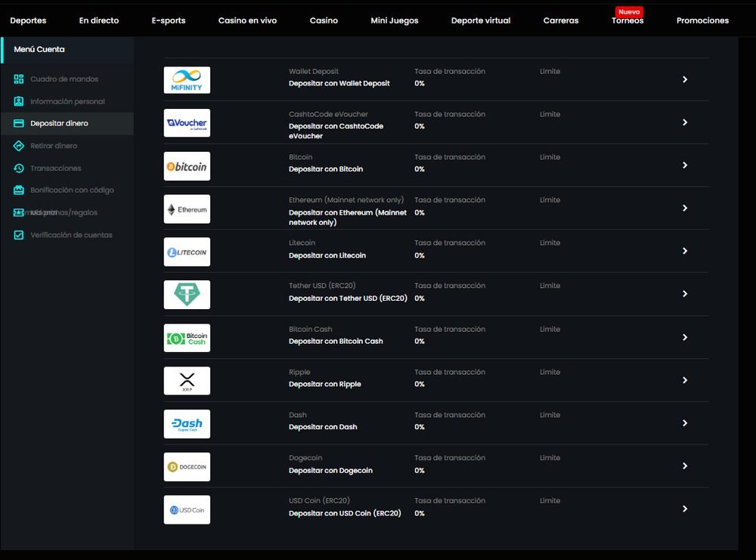The height and width of the screenshot is (560, 756).
Task: Go to En directo
Action: tap(99, 20)
